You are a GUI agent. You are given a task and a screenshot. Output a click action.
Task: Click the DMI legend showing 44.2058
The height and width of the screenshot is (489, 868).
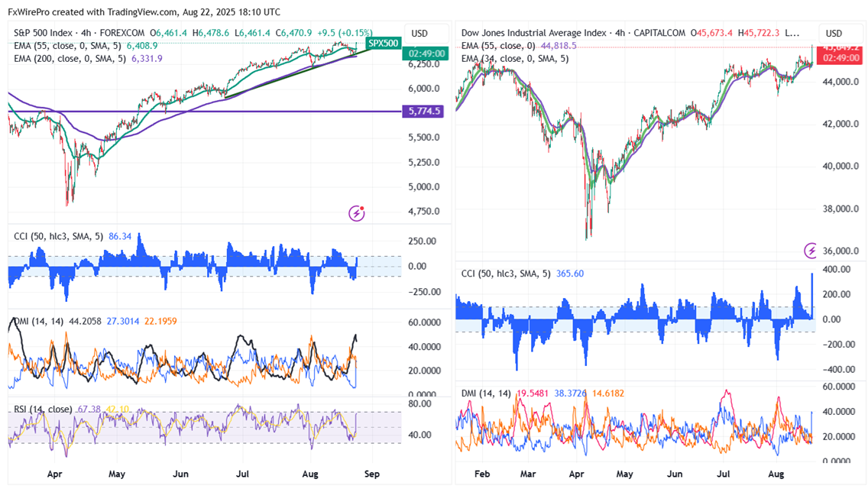tap(96, 321)
